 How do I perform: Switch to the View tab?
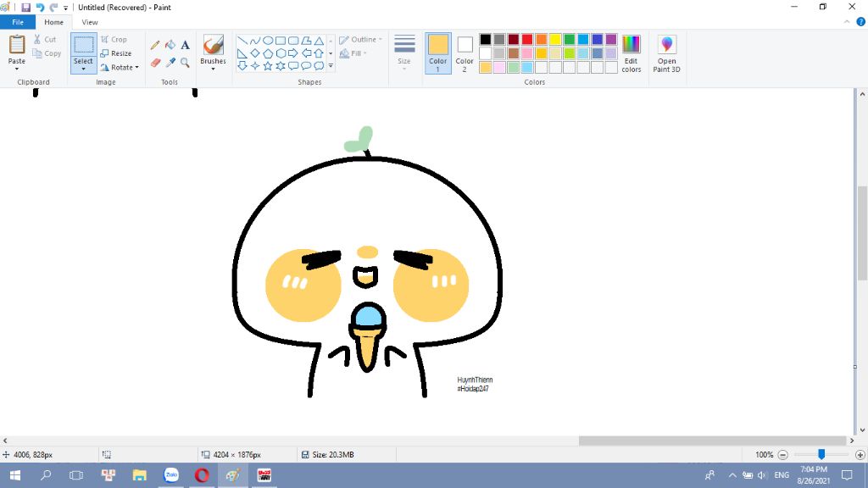tap(90, 22)
